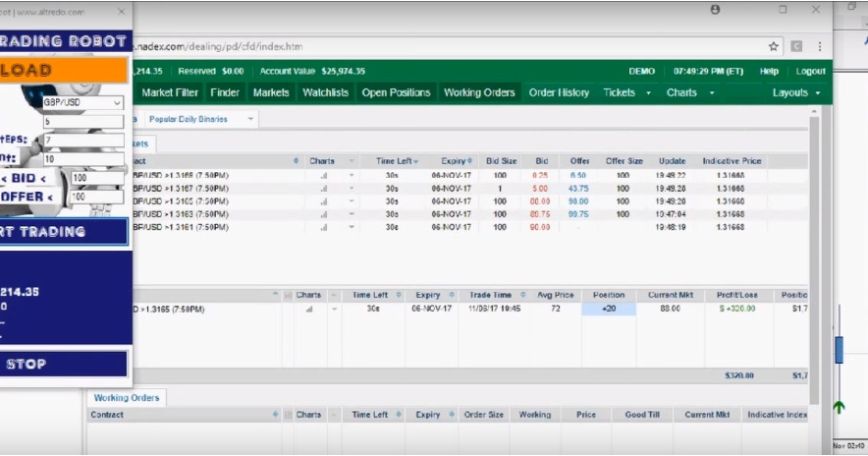The width and height of the screenshot is (868, 456).
Task: Open chart icon for GBP/USD >1.3167 row
Action: [x=324, y=189]
